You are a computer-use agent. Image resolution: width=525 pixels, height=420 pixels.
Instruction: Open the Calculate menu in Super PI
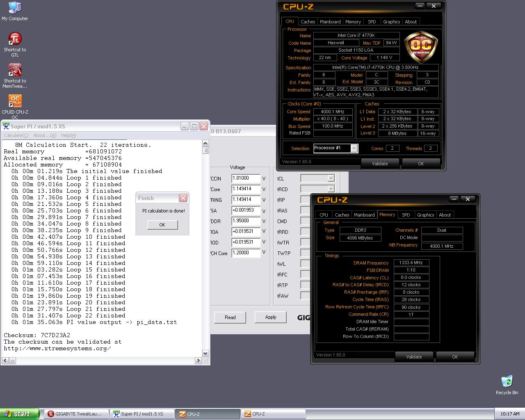point(16,135)
